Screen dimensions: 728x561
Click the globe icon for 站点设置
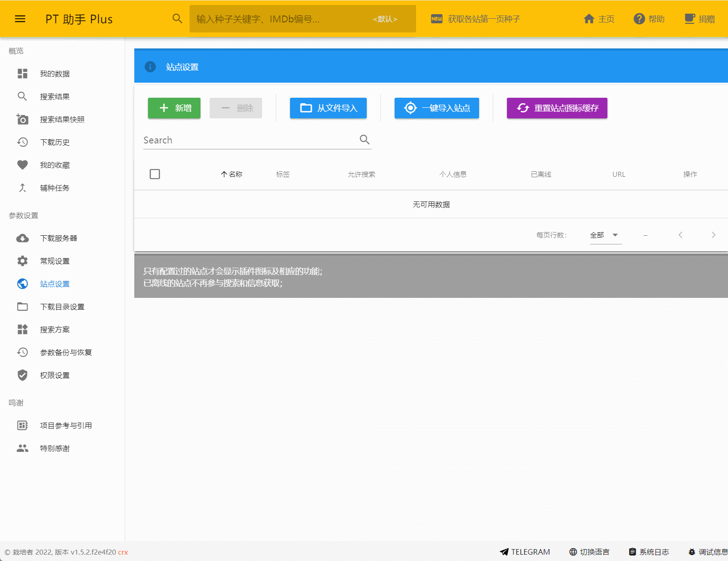tap(22, 284)
